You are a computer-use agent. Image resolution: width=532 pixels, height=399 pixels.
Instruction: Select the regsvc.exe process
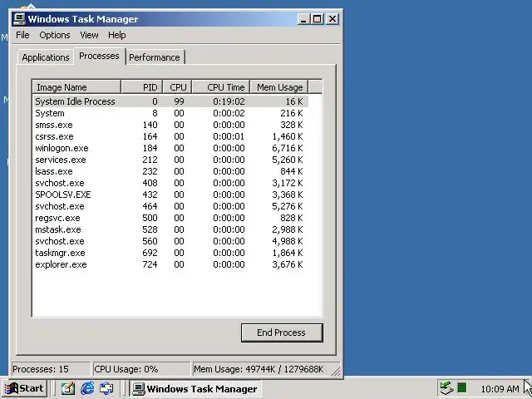(x=171, y=218)
